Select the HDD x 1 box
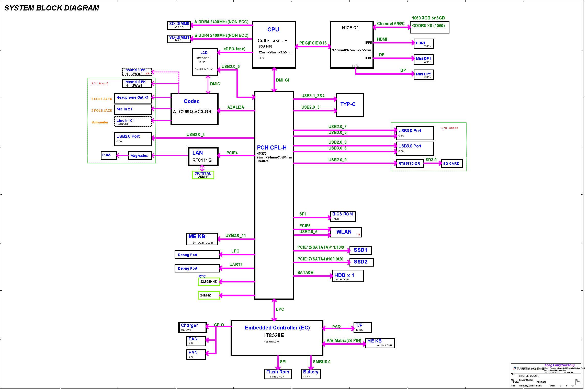Viewport: 588px width, 389px height. tap(347, 276)
